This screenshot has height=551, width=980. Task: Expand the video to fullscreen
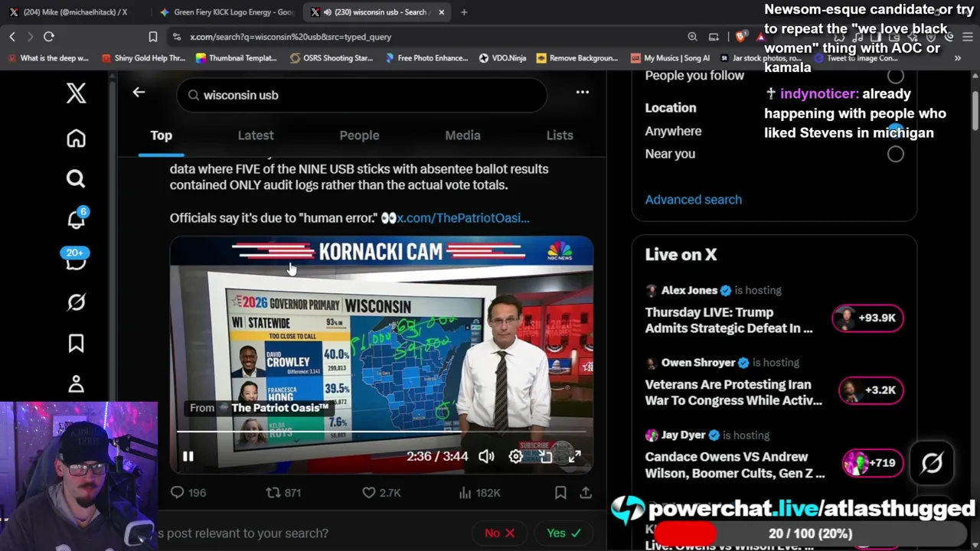click(574, 457)
